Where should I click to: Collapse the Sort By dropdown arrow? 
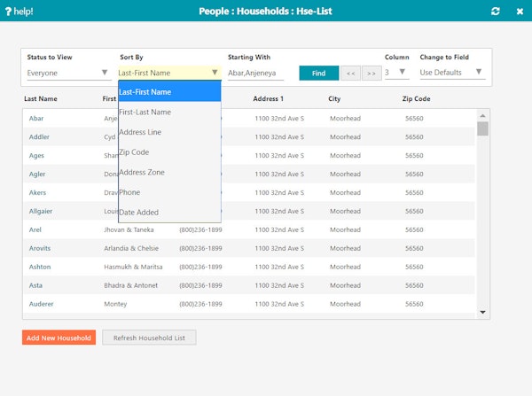pyautogui.click(x=215, y=73)
